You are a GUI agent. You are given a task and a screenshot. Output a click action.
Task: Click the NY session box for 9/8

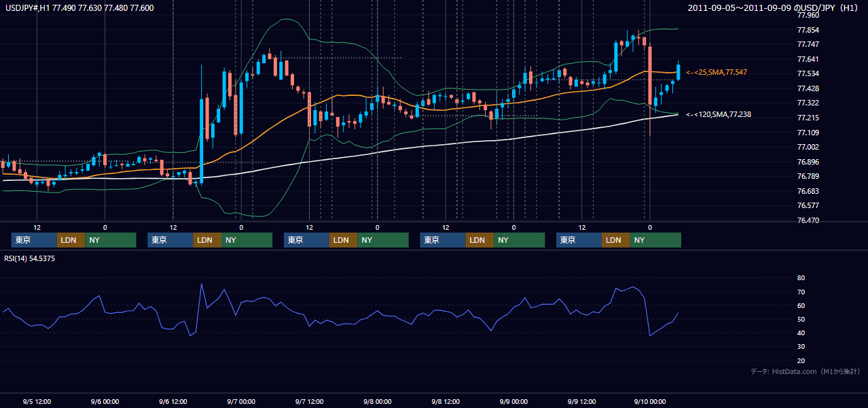(520, 240)
